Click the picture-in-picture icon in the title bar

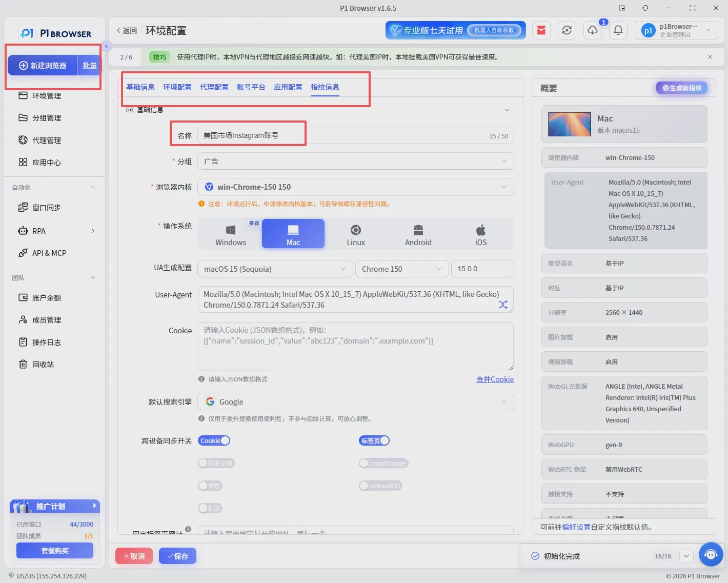[x=622, y=8]
